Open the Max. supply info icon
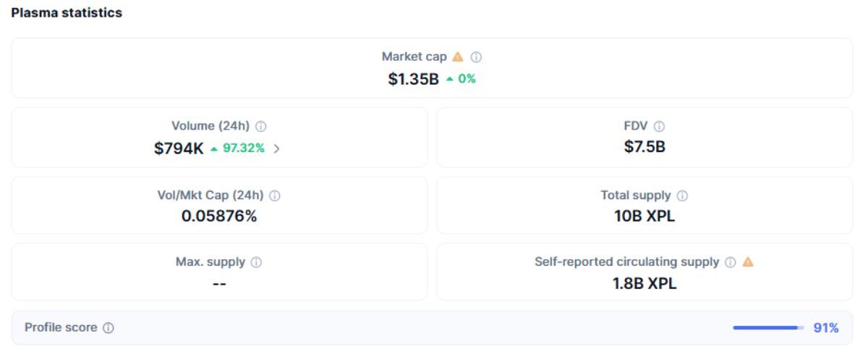This screenshot has height=349, width=868. click(256, 262)
